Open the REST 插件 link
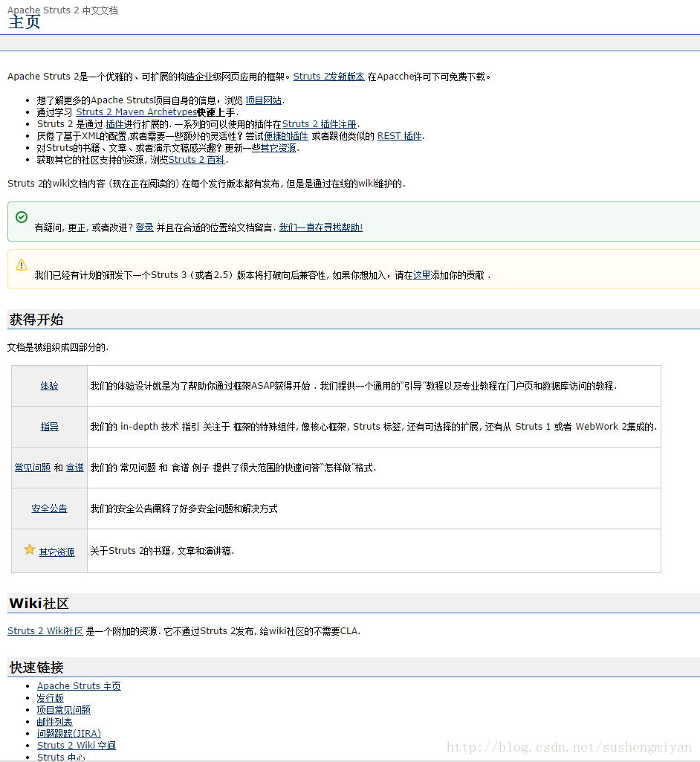Screen dimensions: 700x762 pyautogui.click(x=399, y=135)
